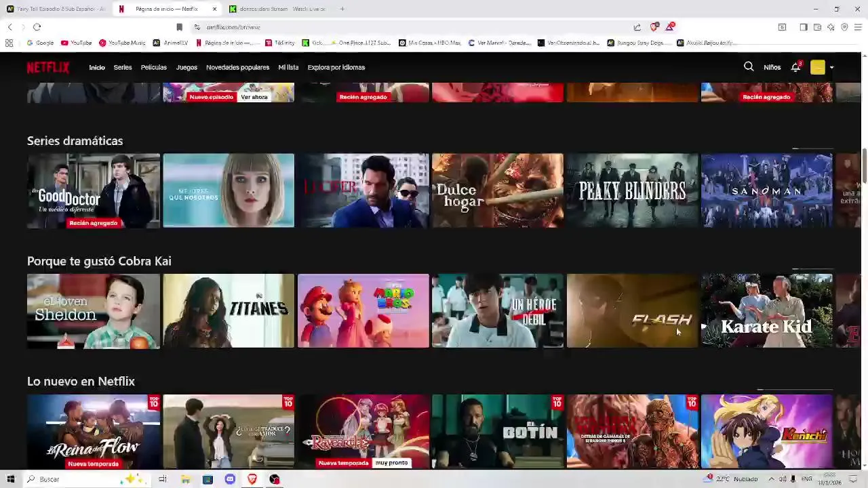Screen dimensions: 868x488
Task: Open the Juegos menu item
Action: coord(186,67)
